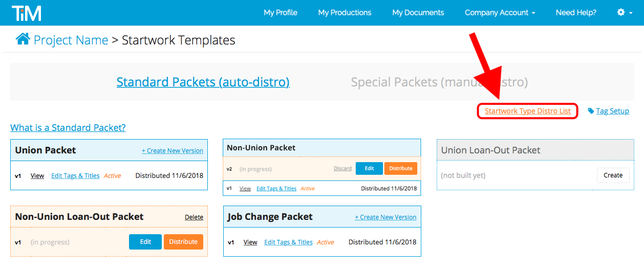Image resolution: width=644 pixels, height=270 pixels.
Task: Click the TiM logo
Action: click(27, 13)
